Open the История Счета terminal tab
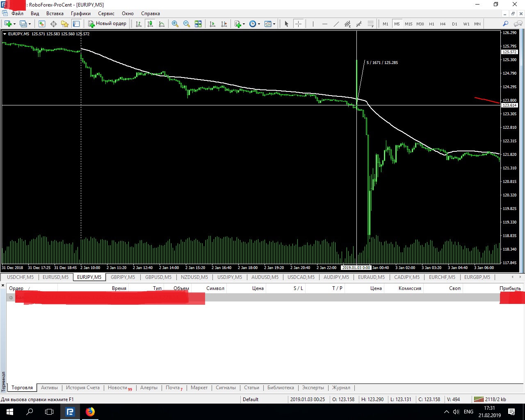Screen dimensions: 525x420 coord(83,388)
